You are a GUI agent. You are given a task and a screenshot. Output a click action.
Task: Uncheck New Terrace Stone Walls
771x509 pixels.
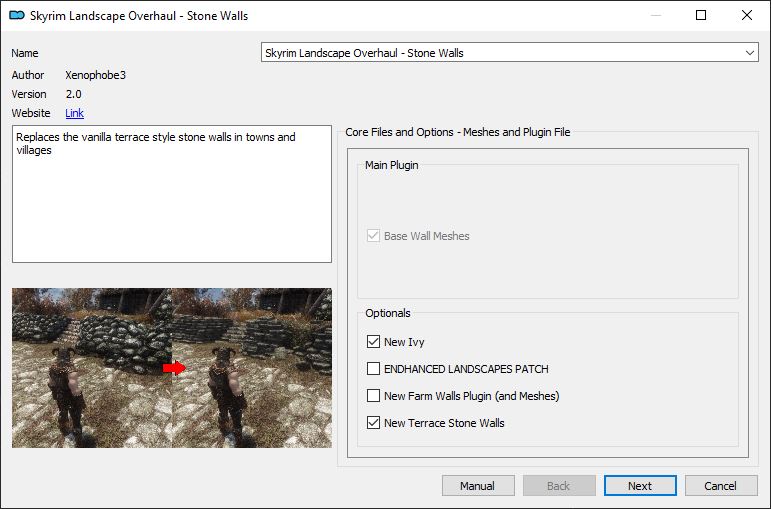tap(373, 422)
